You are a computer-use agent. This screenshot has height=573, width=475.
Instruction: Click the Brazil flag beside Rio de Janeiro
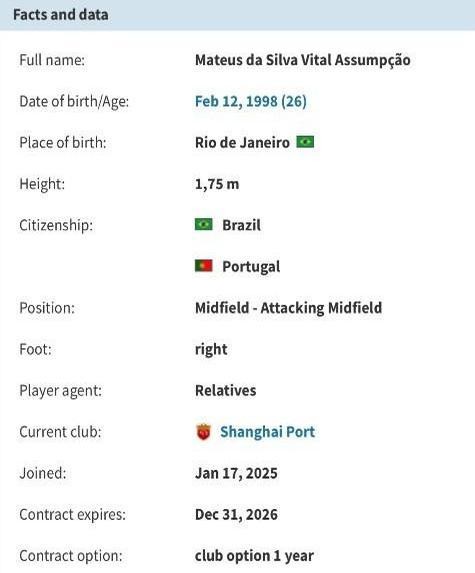[x=305, y=142]
